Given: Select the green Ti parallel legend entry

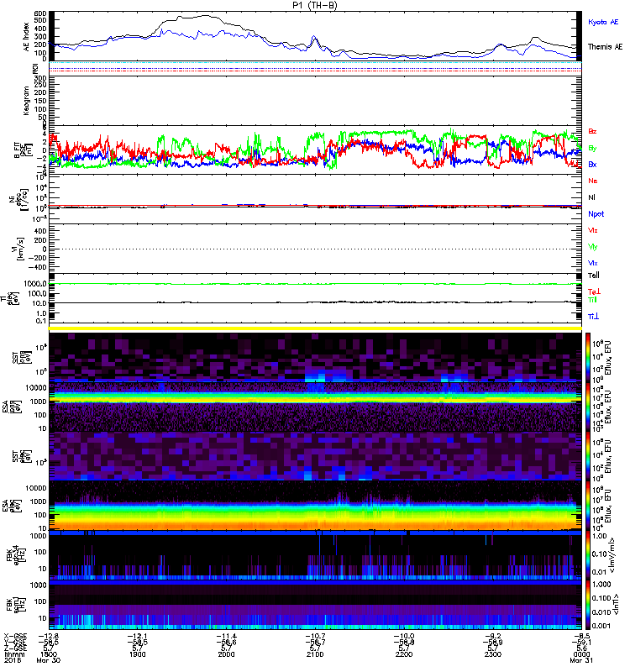Looking at the screenshot, I should click(592, 300).
